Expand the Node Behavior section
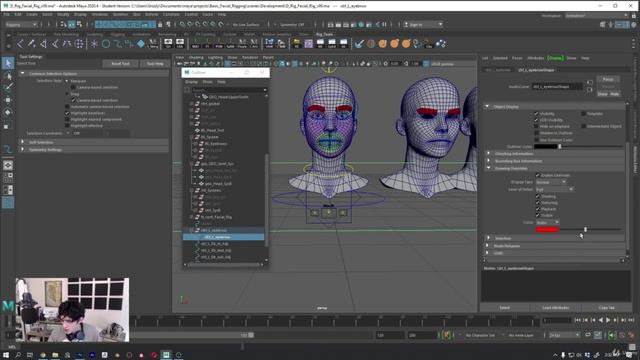This screenshot has height=360, width=640. [488, 246]
